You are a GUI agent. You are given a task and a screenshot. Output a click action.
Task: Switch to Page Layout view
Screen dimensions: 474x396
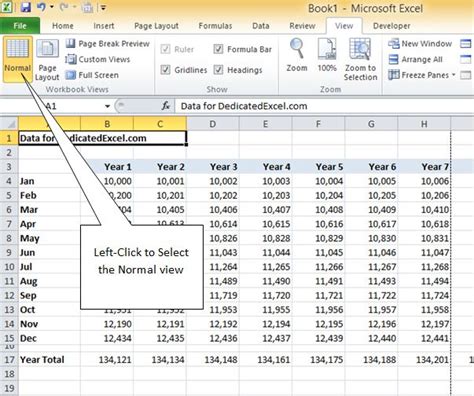coord(47,59)
